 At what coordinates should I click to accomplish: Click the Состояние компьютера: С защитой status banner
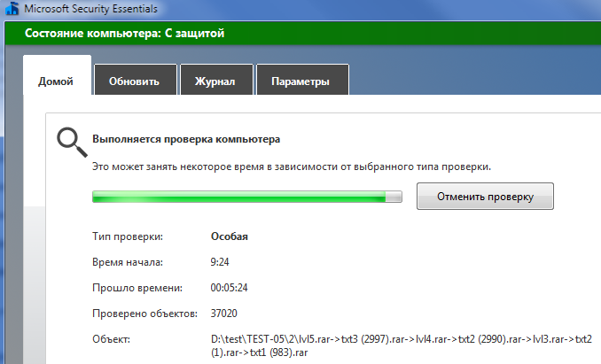click(x=303, y=33)
